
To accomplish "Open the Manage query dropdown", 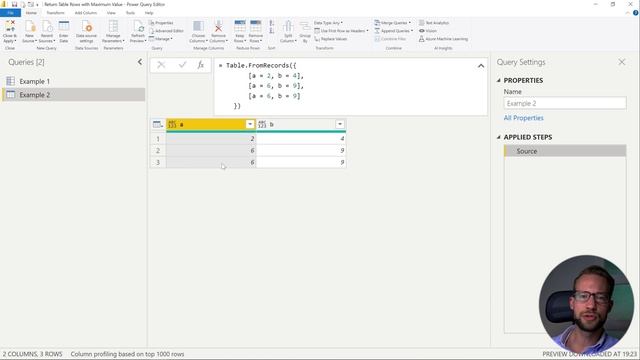I will point(160,39).
